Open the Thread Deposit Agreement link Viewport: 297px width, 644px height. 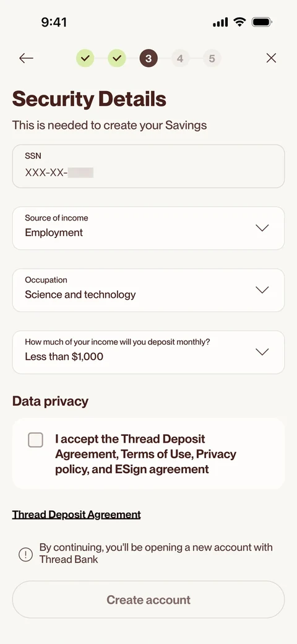[76, 514]
